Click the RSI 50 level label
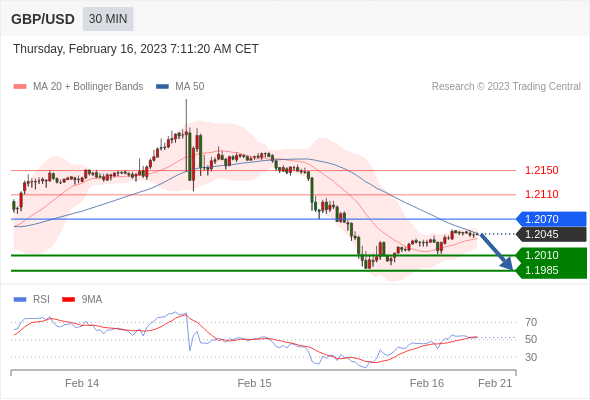This screenshot has height=400, width=590. coord(531,339)
